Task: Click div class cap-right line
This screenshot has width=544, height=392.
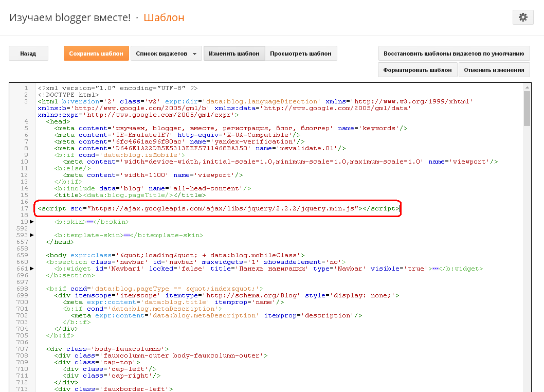Action: coord(112,376)
